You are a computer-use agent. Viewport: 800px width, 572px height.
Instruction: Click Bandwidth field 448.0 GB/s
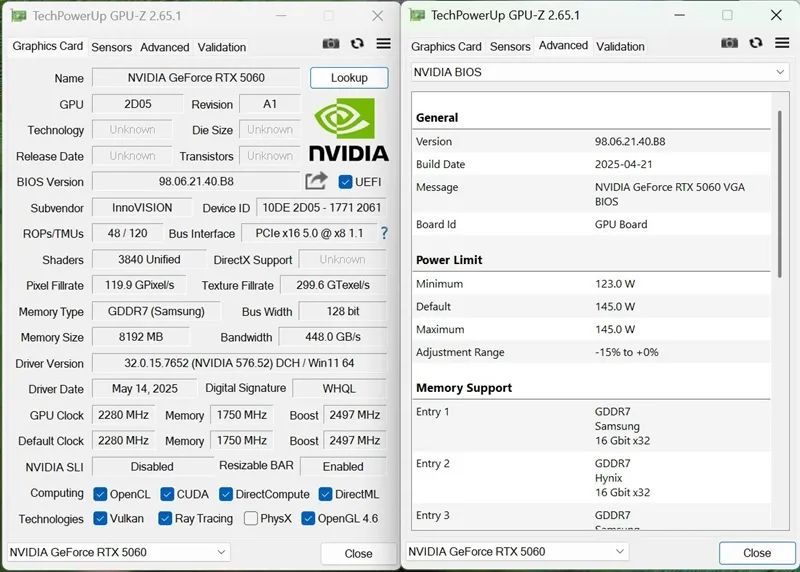(333, 337)
